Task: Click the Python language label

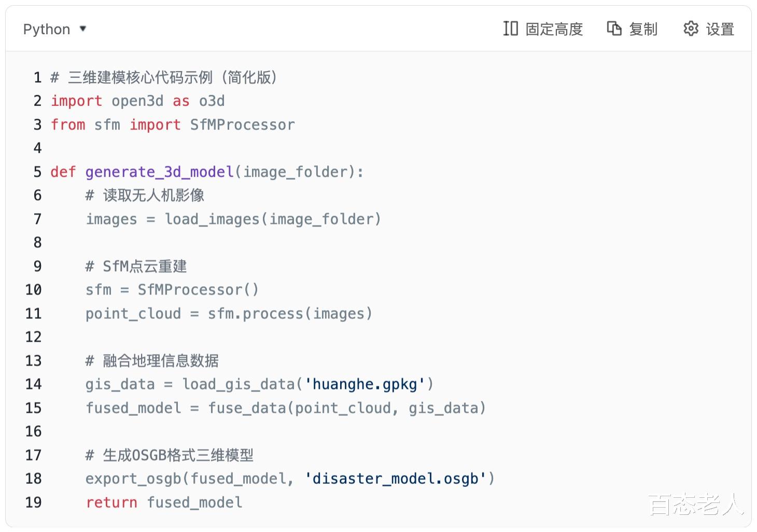Action: tap(47, 29)
